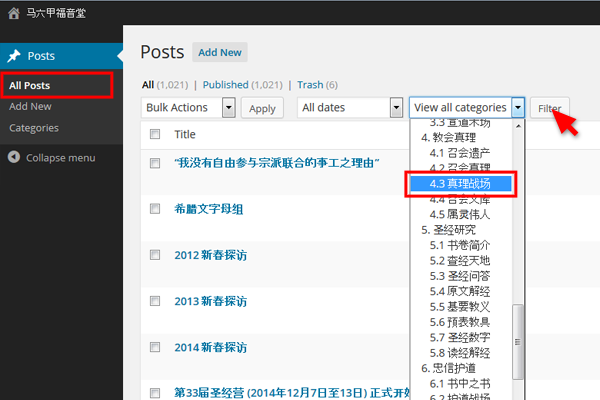Image resolution: width=600 pixels, height=400 pixels.
Task: Open the post 2013 新春探访
Action: 210,301
